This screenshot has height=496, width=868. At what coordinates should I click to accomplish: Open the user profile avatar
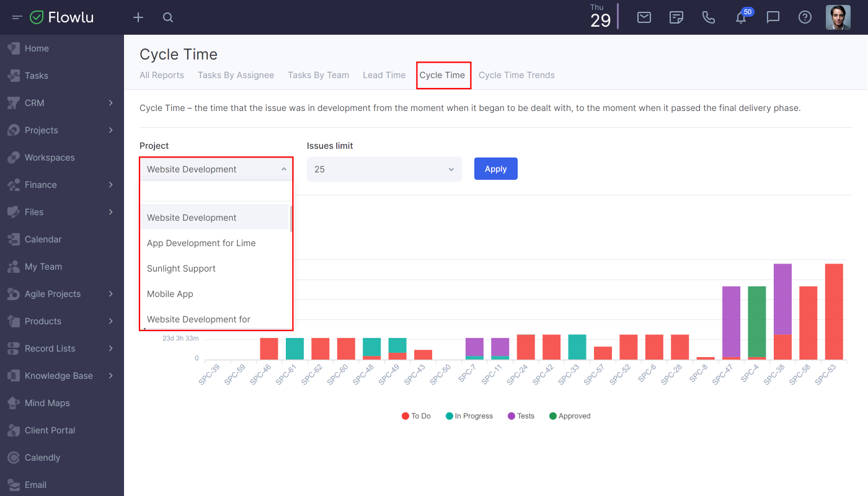pyautogui.click(x=838, y=17)
